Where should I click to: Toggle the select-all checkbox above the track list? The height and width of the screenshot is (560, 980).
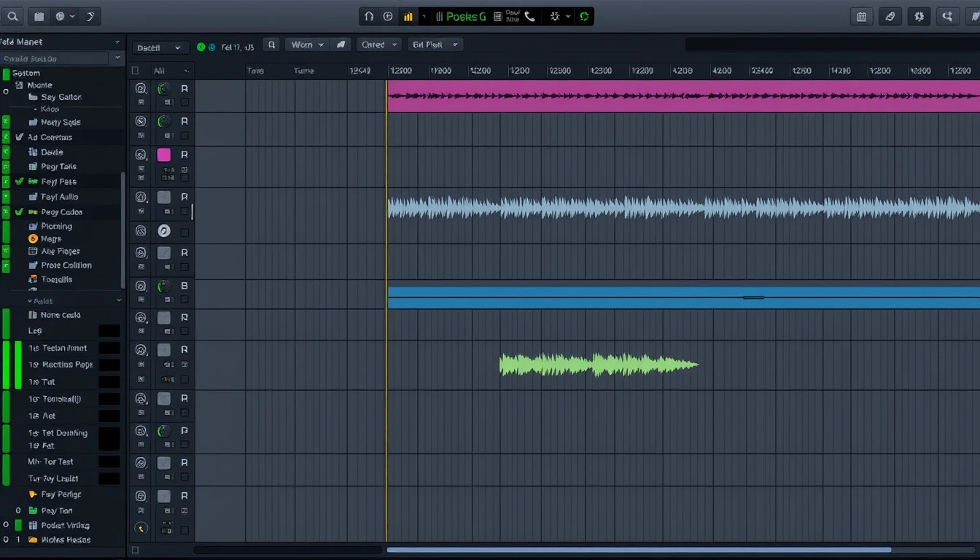(133, 69)
